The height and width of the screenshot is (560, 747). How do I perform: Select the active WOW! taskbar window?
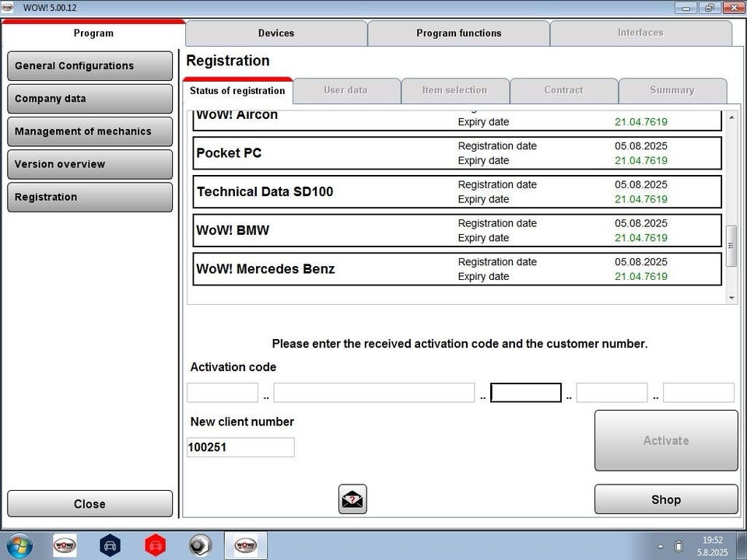pos(245,545)
